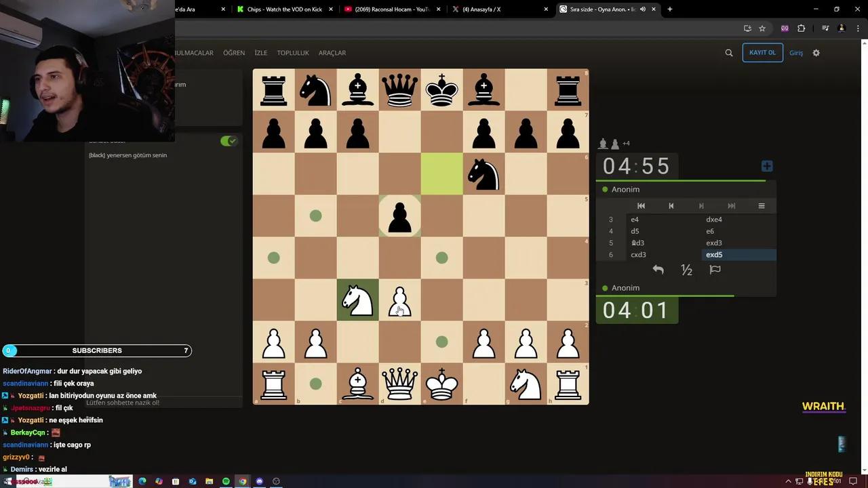Open the İZLE menu
This screenshot has height=488, width=868.
[261, 53]
